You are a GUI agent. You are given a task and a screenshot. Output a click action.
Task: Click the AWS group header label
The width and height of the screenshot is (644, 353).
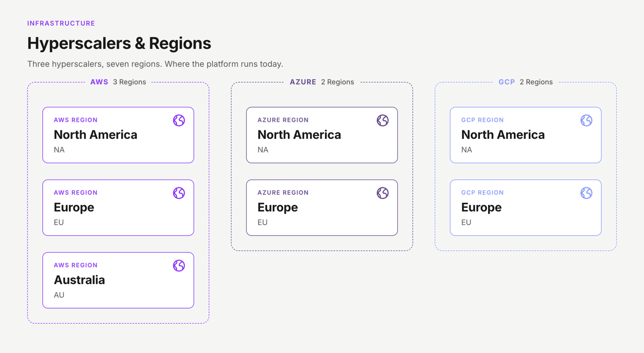click(x=99, y=82)
